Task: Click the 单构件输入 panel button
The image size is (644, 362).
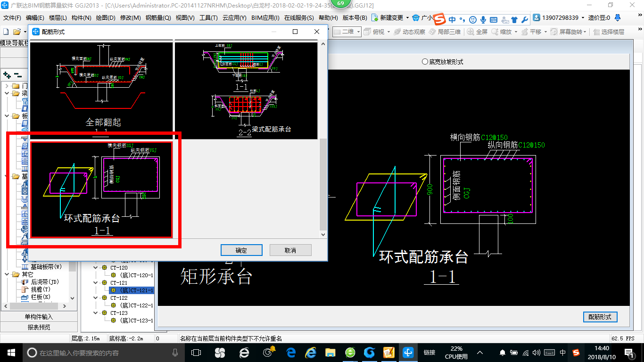Action: point(39,317)
